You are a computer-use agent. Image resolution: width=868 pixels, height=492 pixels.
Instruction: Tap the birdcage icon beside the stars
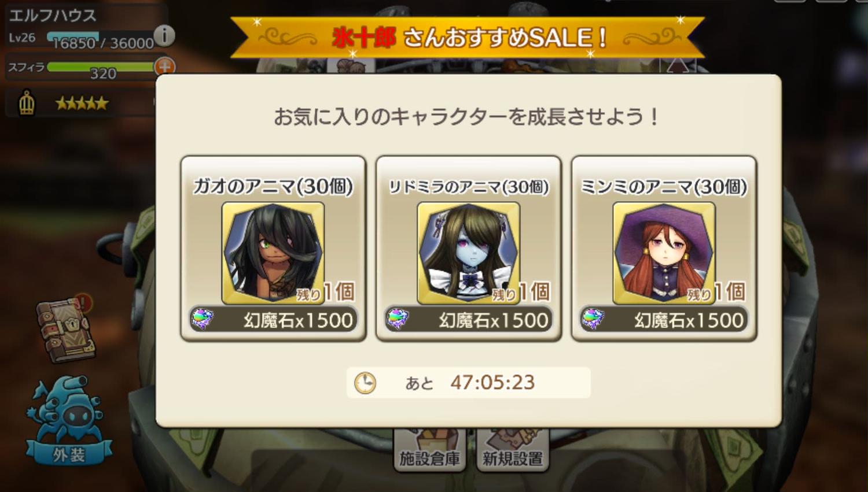pos(27,103)
